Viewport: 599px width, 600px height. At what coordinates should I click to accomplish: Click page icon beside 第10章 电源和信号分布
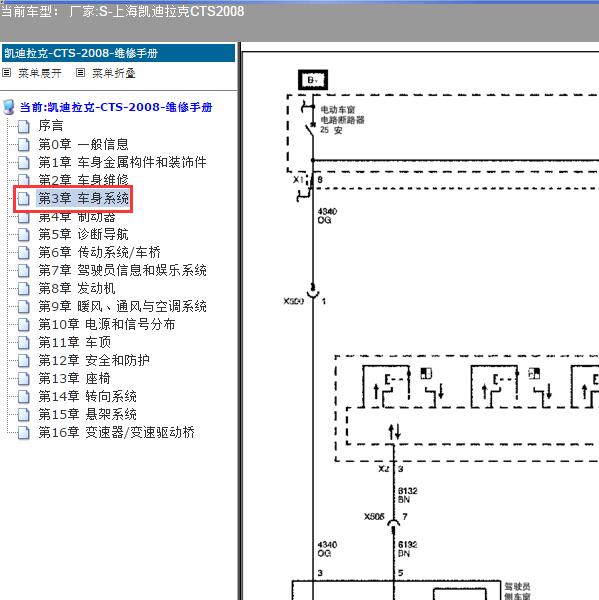(x=24, y=324)
